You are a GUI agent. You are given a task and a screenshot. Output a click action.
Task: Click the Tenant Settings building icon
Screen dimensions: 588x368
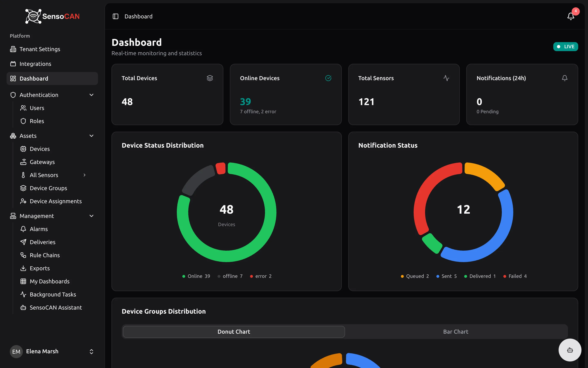point(13,49)
